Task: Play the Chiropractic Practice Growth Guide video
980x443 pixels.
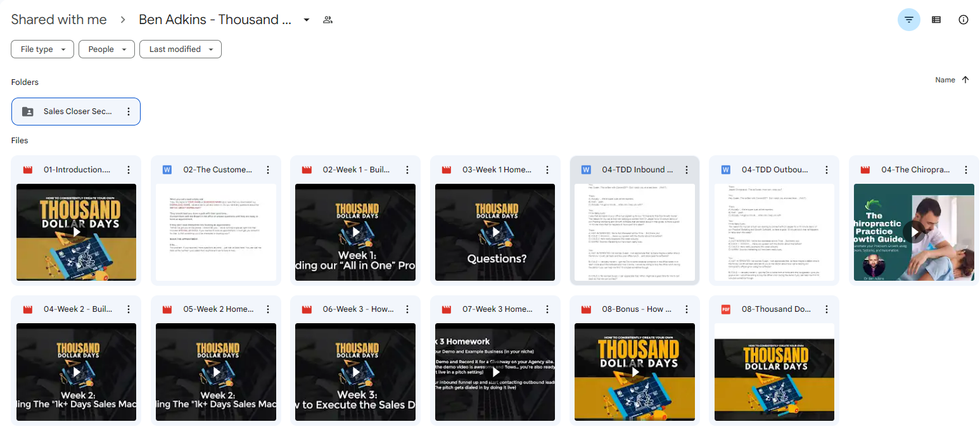Action: point(914,232)
